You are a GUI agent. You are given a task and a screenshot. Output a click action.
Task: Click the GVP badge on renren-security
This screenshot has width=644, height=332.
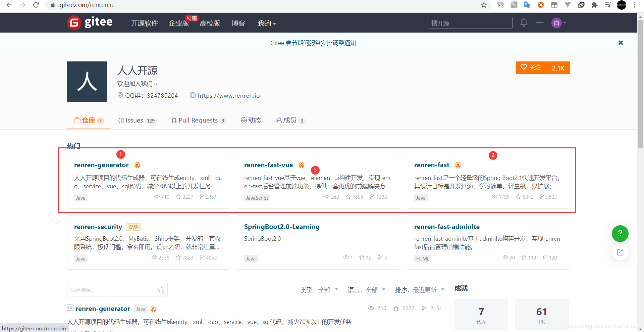point(133,227)
